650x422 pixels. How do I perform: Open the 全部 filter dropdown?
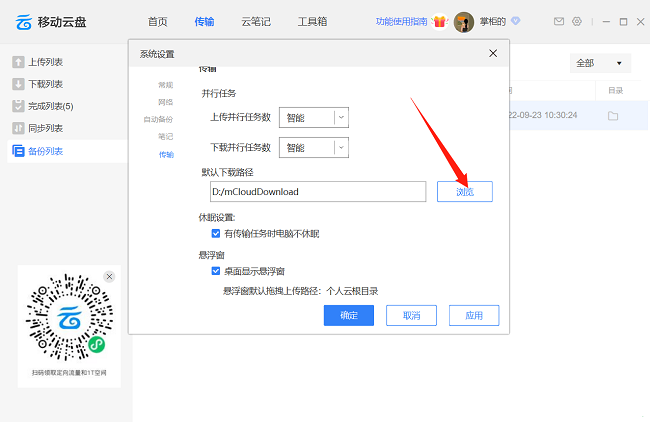(600, 63)
